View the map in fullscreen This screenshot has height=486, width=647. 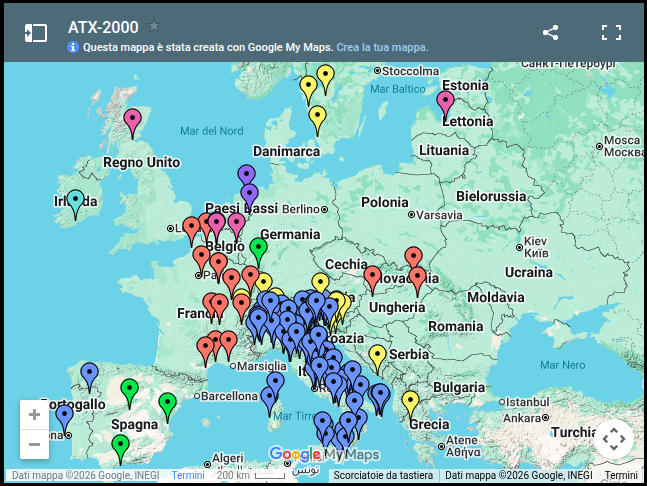point(611,33)
